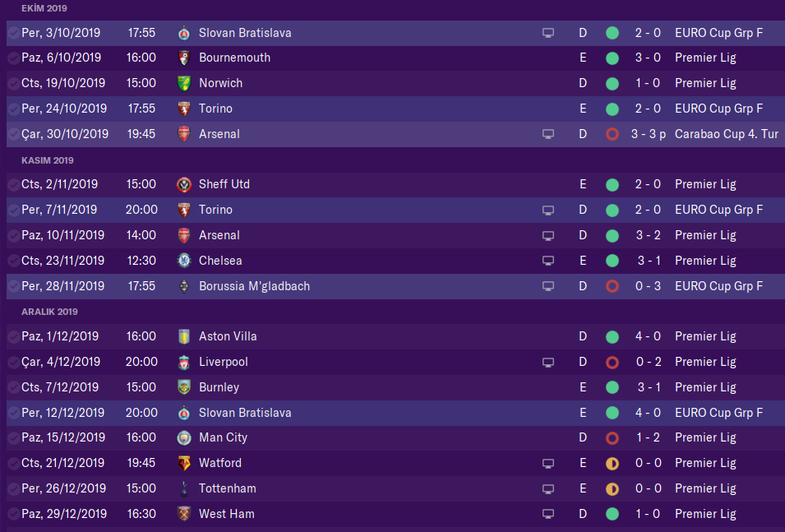This screenshot has height=532, width=785.
Task: Collapse the KASIM 2019 month header
Action: (x=48, y=160)
